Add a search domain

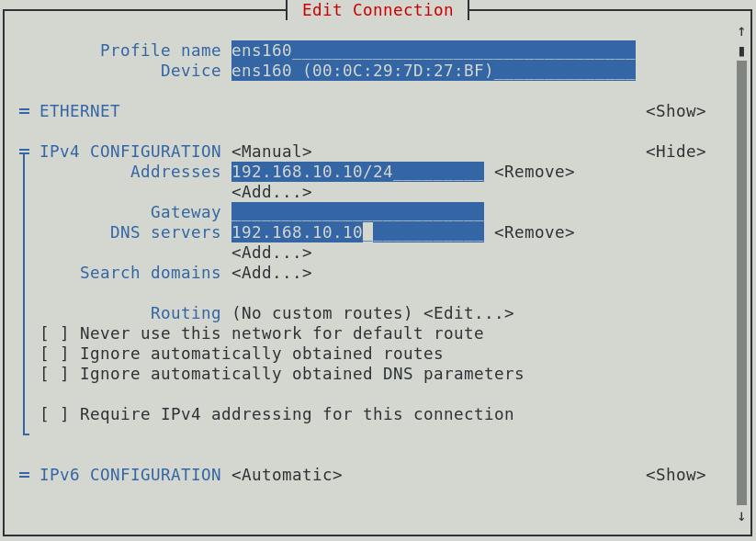[271, 273]
